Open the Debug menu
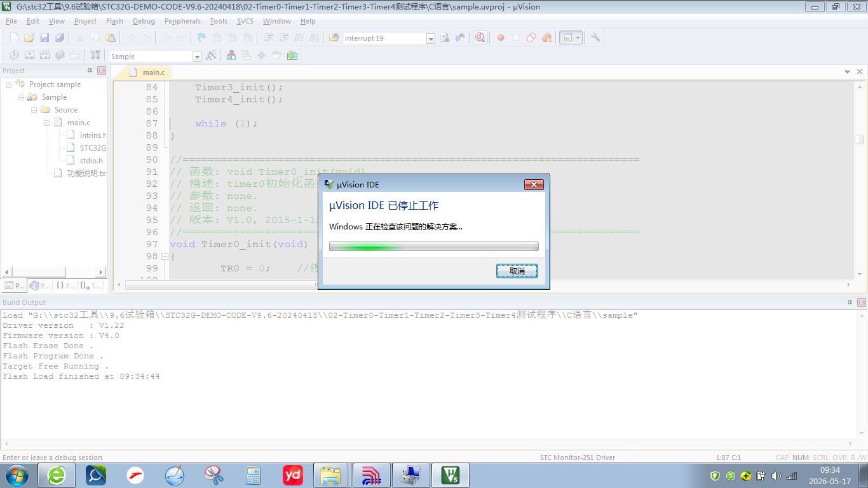This screenshot has height=488, width=868. pyautogui.click(x=144, y=21)
